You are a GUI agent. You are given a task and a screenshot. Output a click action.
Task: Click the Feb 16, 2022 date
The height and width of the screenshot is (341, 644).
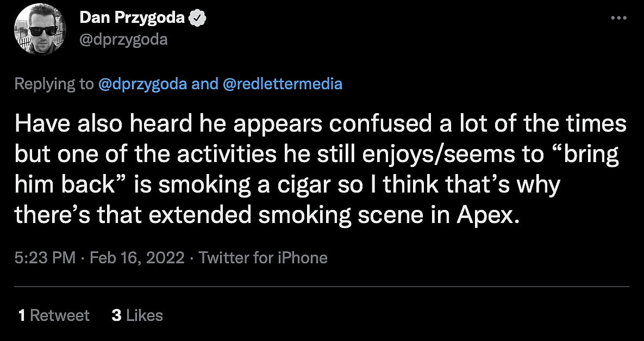[x=137, y=257]
